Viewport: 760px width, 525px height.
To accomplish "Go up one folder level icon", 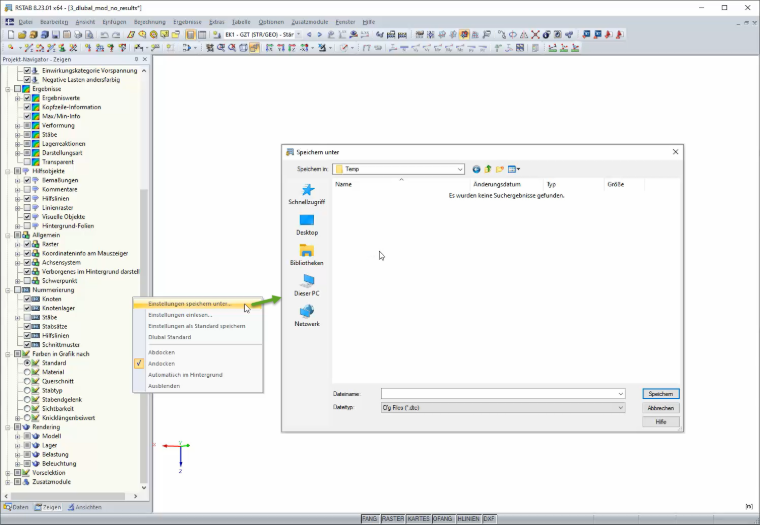I will click(x=488, y=169).
